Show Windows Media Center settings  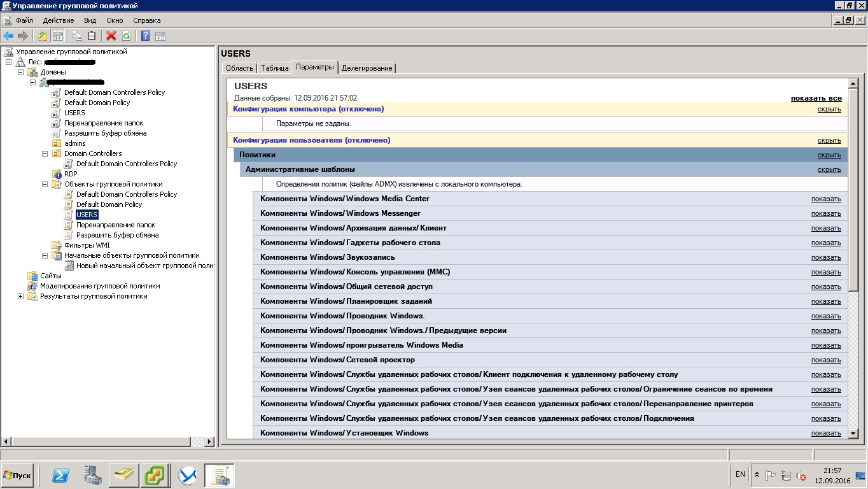click(x=826, y=199)
